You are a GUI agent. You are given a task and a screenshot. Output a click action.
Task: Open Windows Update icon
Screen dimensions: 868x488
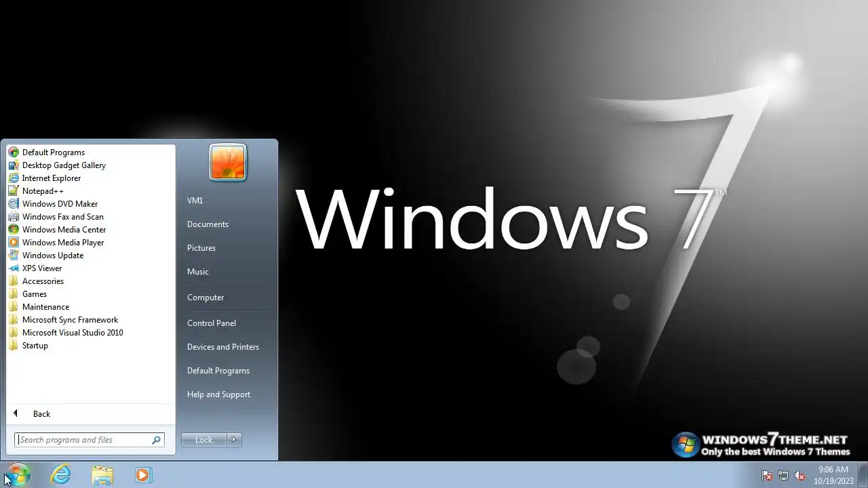click(x=14, y=256)
